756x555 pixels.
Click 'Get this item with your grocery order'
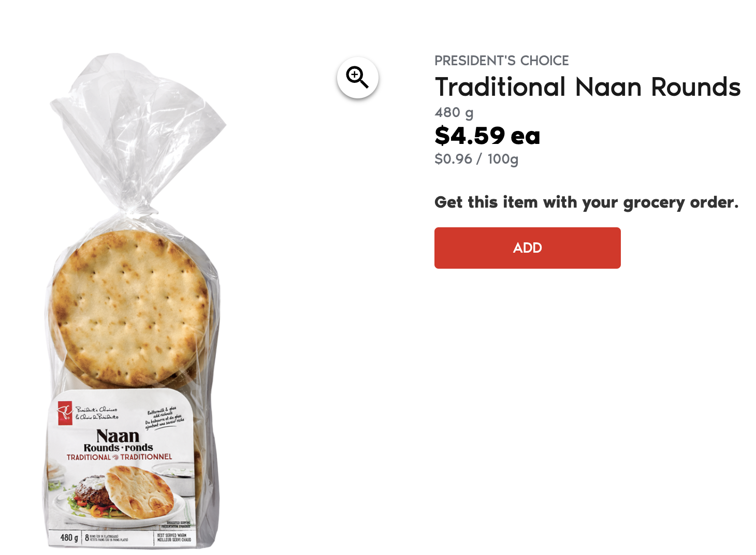pos(586,202)
